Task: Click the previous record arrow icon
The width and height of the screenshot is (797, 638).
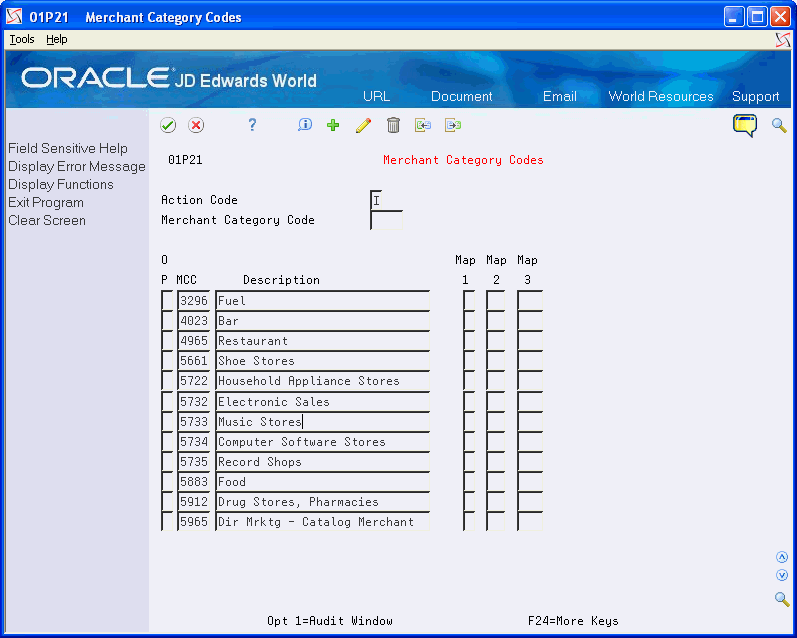Action: point(423,125)
